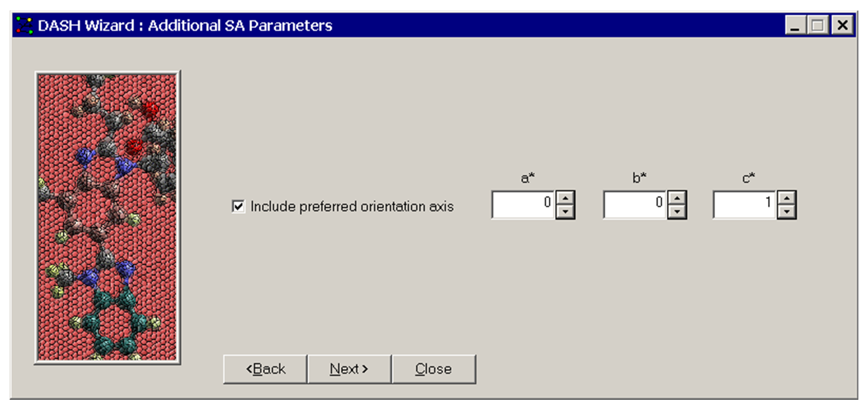The height and width of the screenshot is (409, 868).
Task: Uncheck Include preferred orientation axis checkbox
Action: [x=238, y=206]
